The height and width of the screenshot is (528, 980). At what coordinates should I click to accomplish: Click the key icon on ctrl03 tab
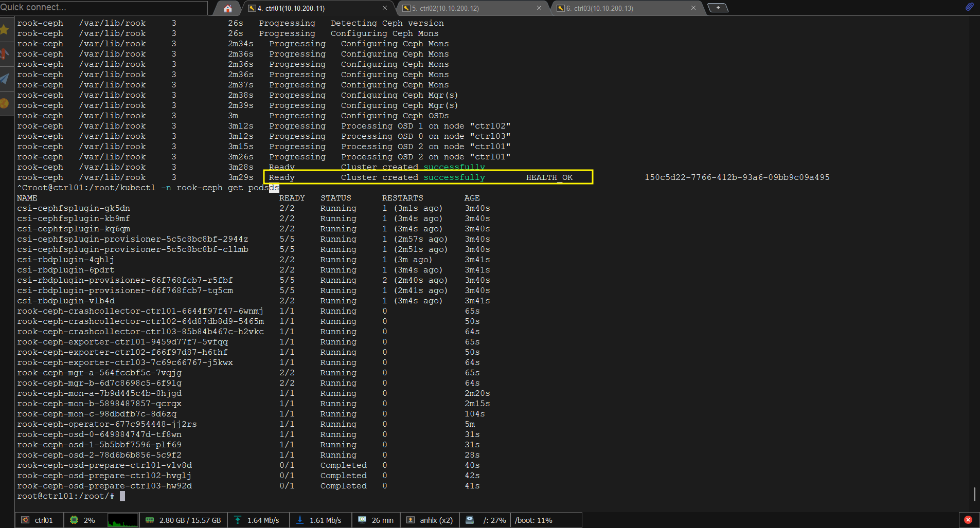coord(560,8)
